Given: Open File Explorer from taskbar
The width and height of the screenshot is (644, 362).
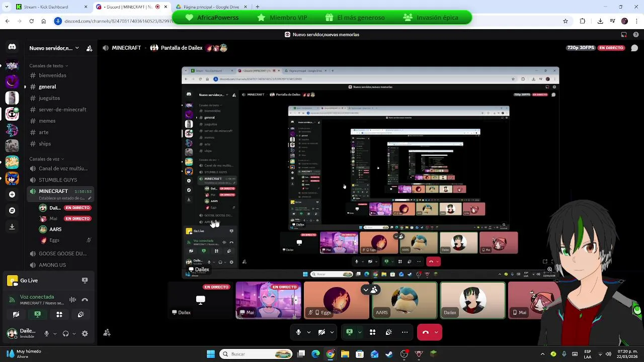Looking at the screenshot, I should coord(345,354).
